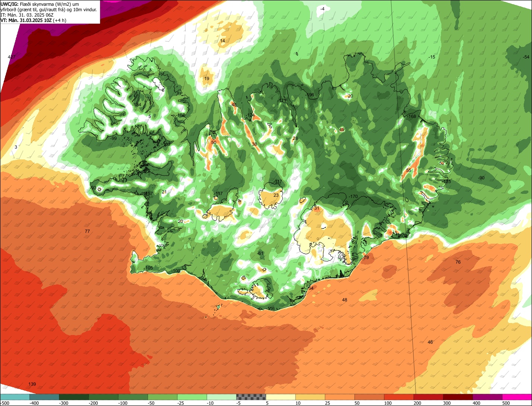Click the '-116' value on the south coast
Screen dimensions: 532x406
click(x=271, y=309)
